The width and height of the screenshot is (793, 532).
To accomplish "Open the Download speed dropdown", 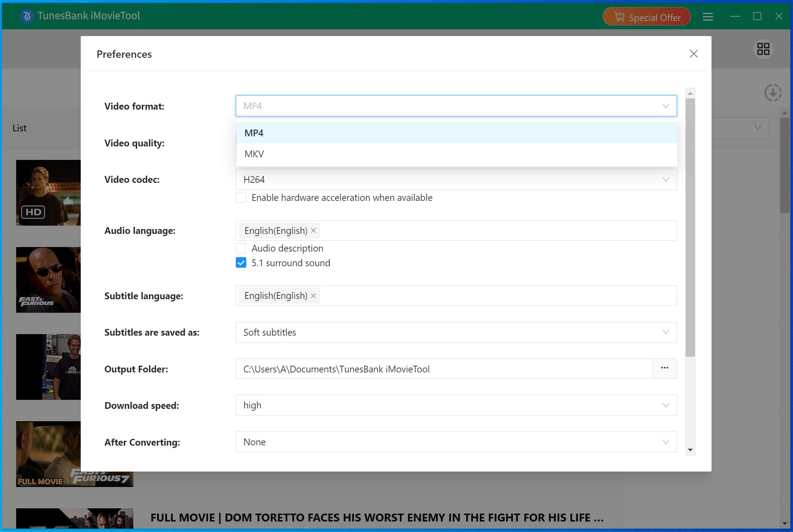I will [456, 405].
